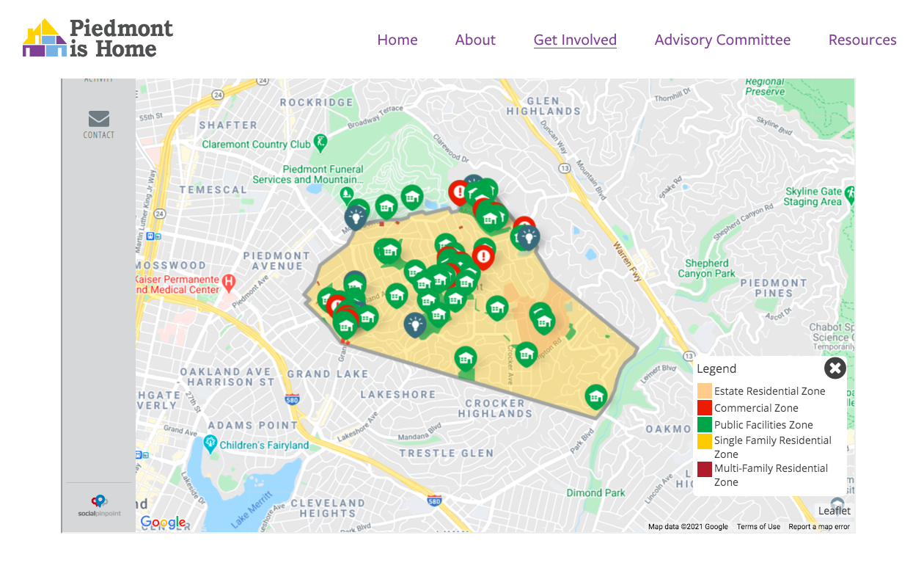
Task: Click the Contact envelope icon in sidebar
Action: pos(98,119)
